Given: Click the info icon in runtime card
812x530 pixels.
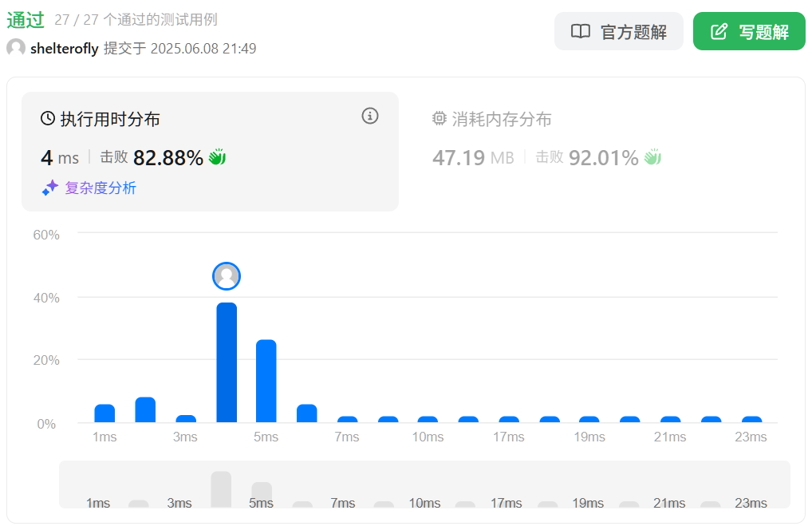Looking at the screenshot, I should [x=370, y=116].
